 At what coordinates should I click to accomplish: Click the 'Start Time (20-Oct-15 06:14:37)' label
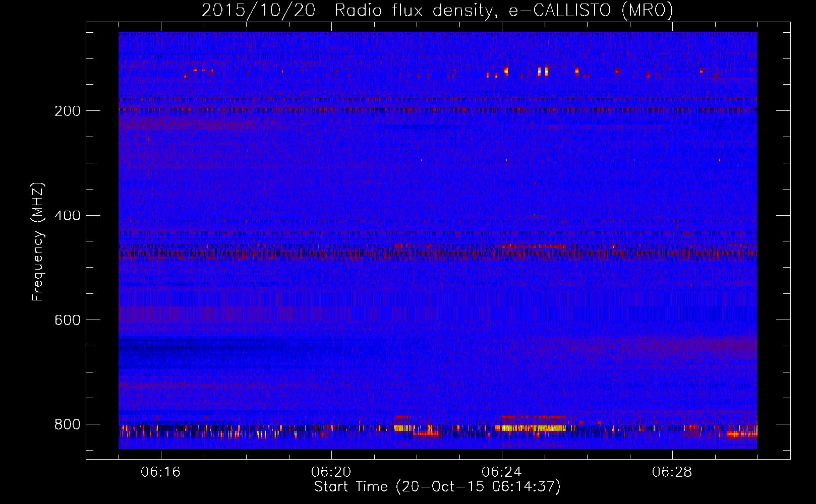click(437, 487)
